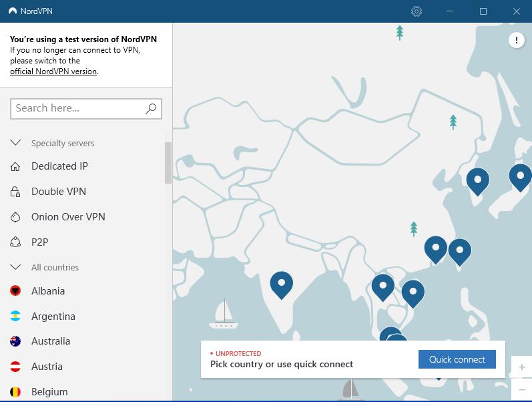Click the Argentina flag icon
Screen dimensions: 532x402
(15, 316)
